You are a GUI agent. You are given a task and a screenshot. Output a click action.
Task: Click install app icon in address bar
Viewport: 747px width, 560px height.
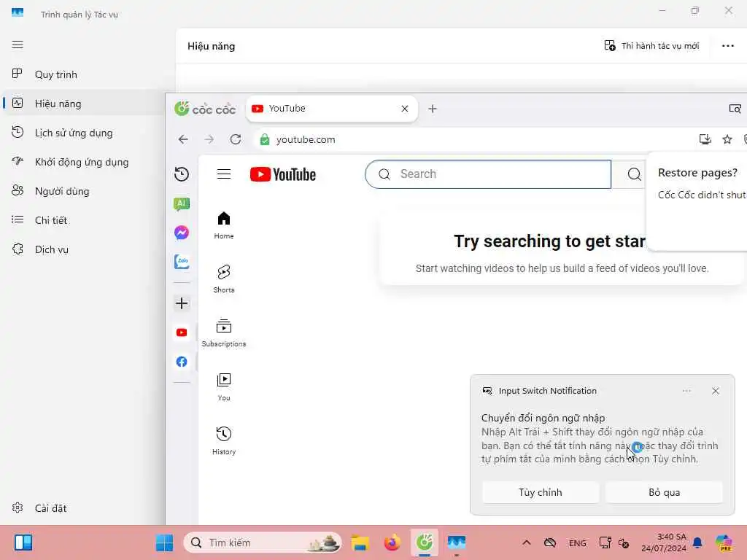(705, 139)
